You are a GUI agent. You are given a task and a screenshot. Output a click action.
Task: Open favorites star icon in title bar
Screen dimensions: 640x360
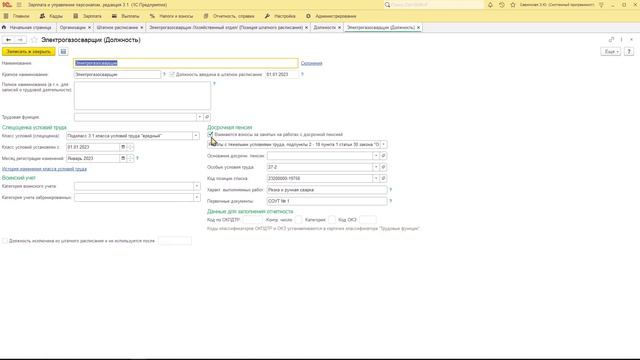pyautogui.click(x=513, y=5)
